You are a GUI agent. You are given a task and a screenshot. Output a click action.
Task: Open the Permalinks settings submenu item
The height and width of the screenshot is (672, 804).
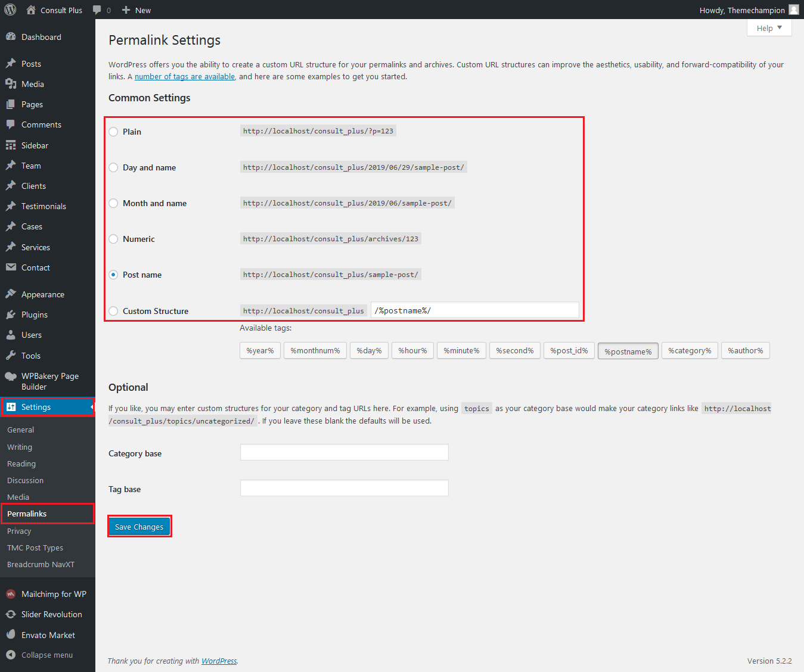[x=27, y=514]
